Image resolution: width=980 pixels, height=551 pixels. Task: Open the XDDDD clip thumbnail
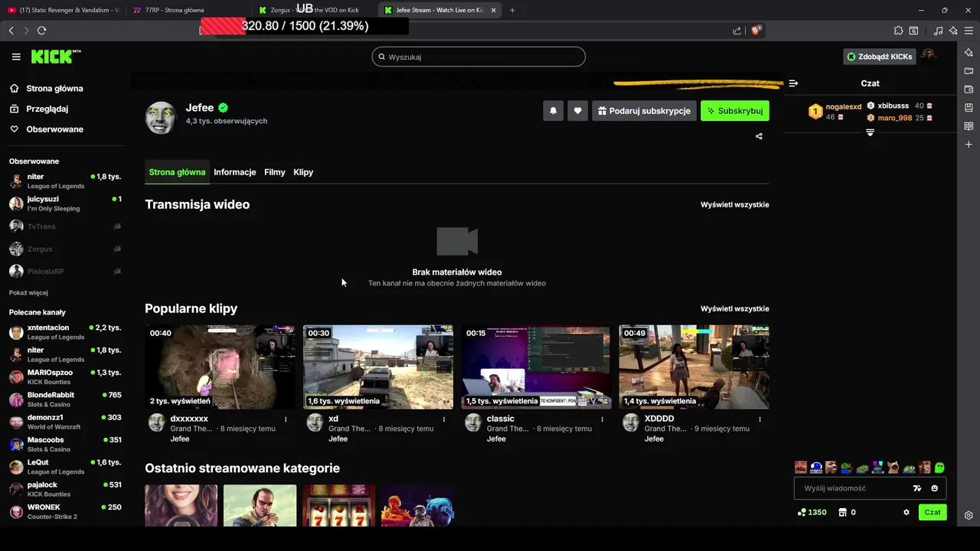pyautogui.click(x=694, y=367)
